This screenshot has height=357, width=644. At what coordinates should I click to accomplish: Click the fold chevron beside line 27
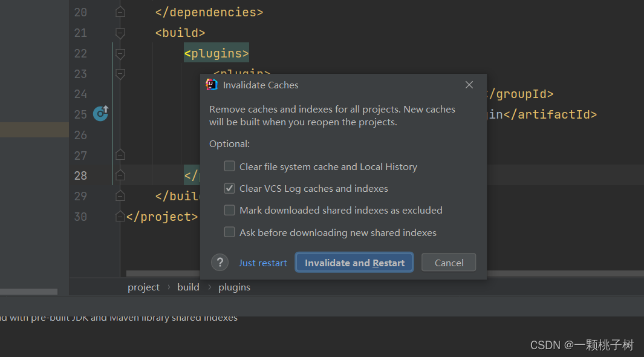point(120,155)
